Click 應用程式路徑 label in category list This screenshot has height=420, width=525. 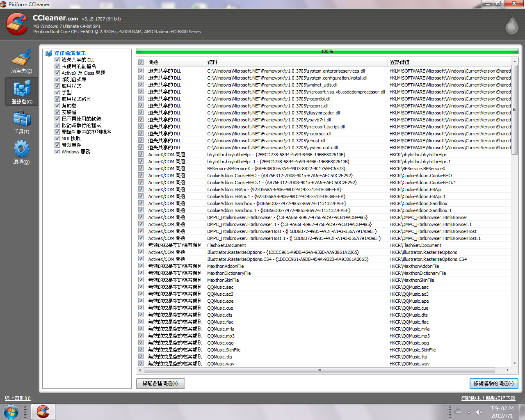click(76, 99)
